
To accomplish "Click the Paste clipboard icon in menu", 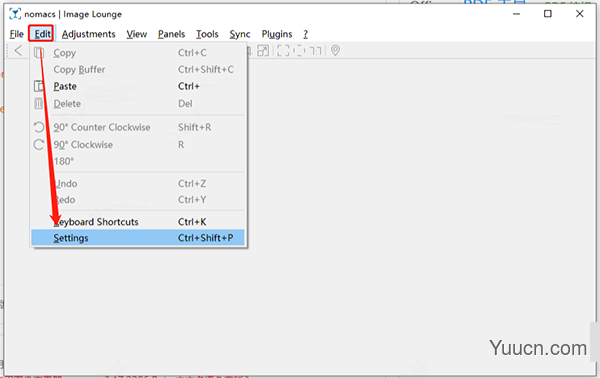I will tap(39, 86).
